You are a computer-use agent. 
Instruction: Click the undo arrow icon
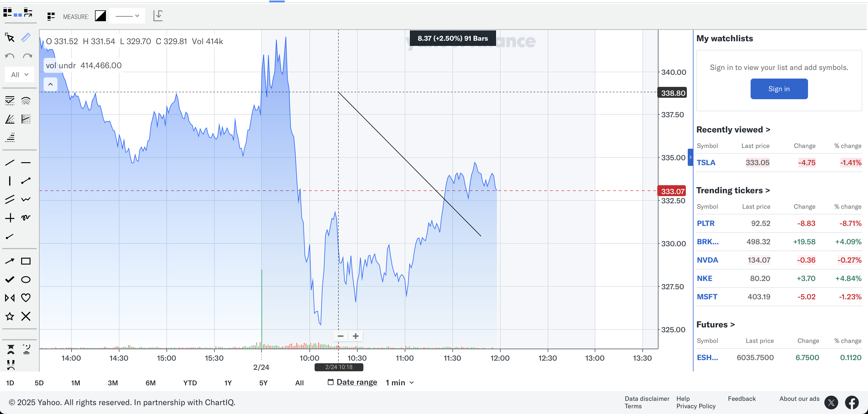[10, 56]
